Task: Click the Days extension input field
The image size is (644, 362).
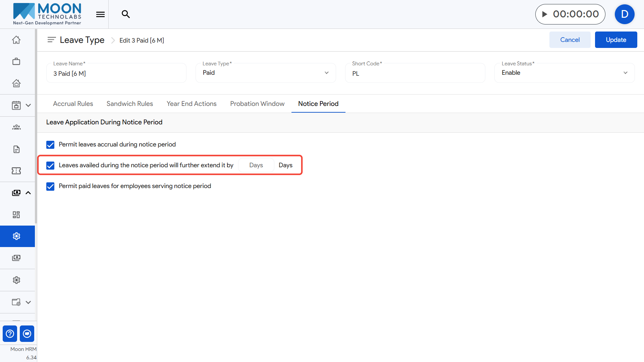Action: 256,165
